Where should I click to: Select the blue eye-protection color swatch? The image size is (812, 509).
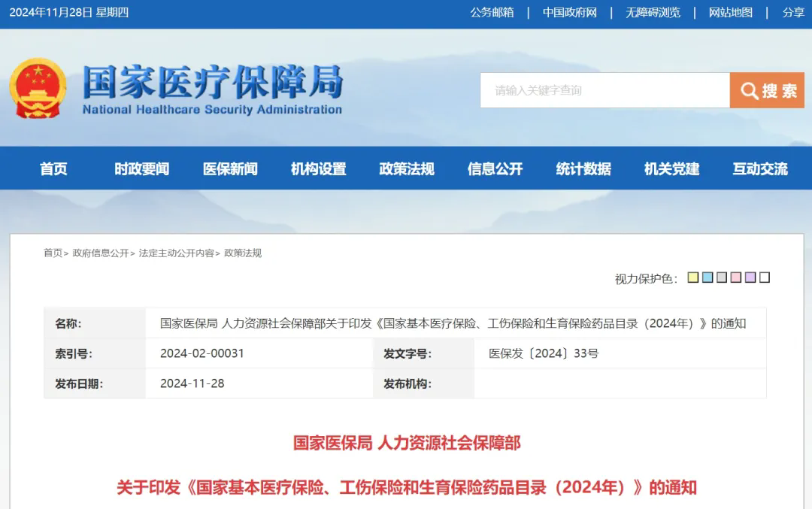(707, 277)
